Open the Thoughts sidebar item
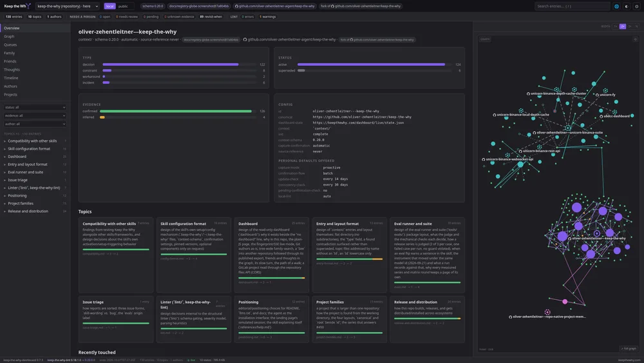 (x=35, y=70)
